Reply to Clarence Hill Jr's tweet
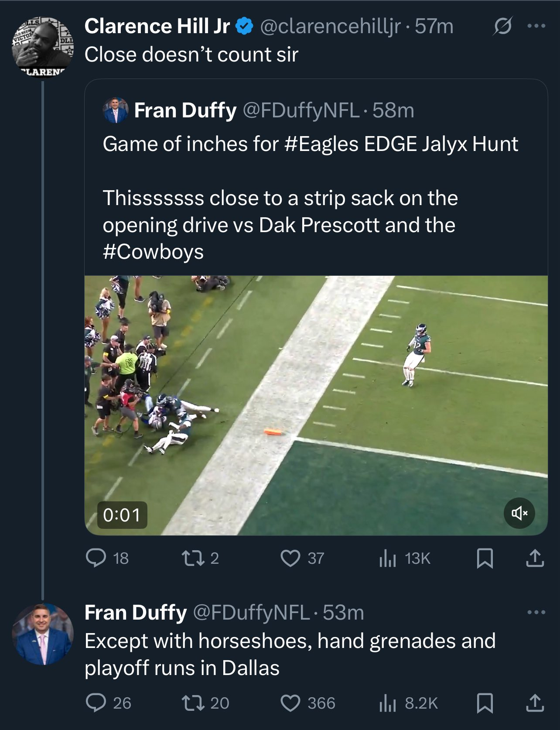This screenshot has height=730, width=560. pos(96,558)
